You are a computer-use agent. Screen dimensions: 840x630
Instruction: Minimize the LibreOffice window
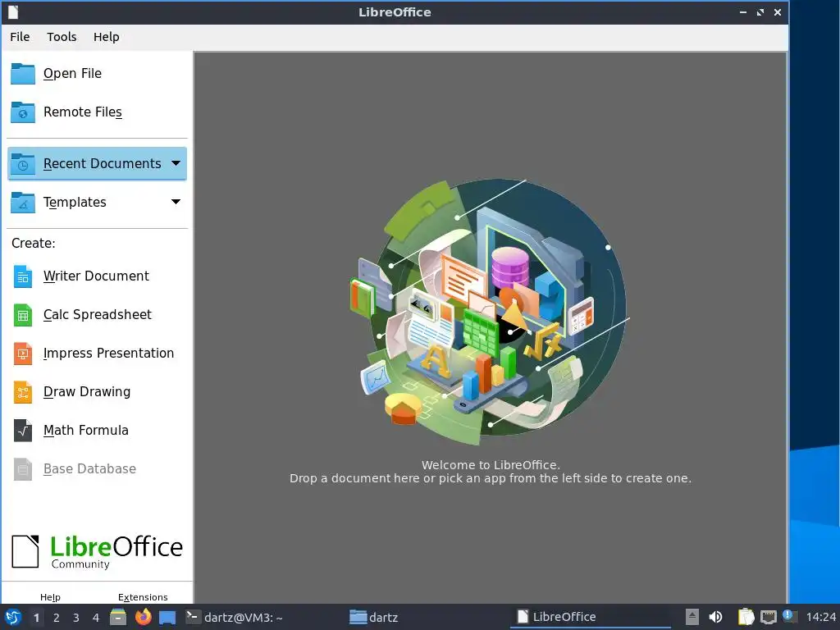743,11
